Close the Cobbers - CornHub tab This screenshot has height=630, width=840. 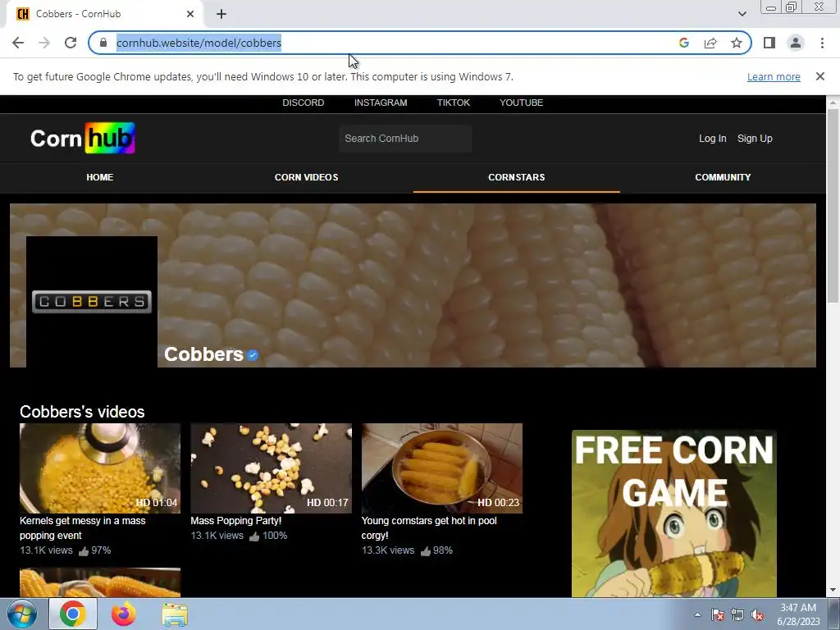tap(190, 14)
